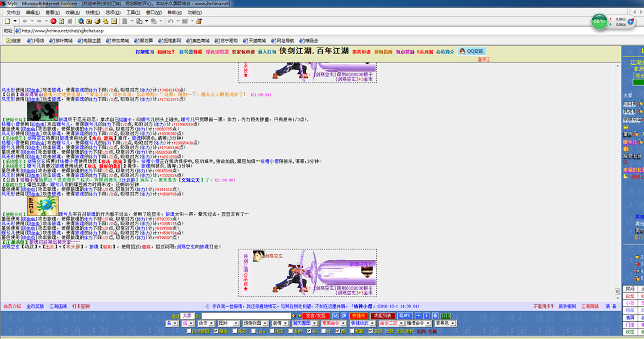
Task: Click the 功能列表 function list button
Action: click(x=382, y=316)
